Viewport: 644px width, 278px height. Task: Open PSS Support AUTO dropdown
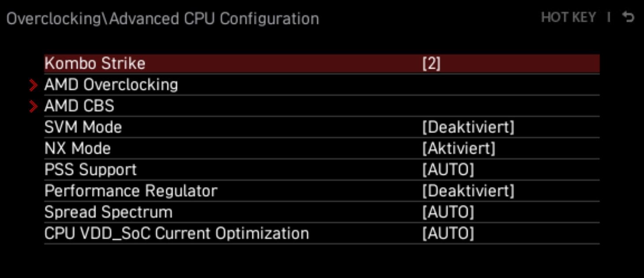pyautogui.click(x=448, y=170)
